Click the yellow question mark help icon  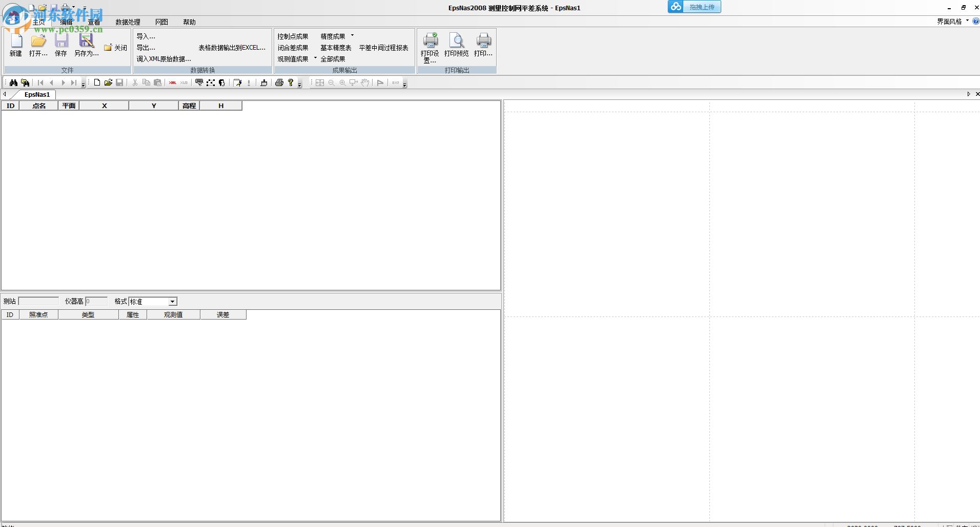pos(291,82)
